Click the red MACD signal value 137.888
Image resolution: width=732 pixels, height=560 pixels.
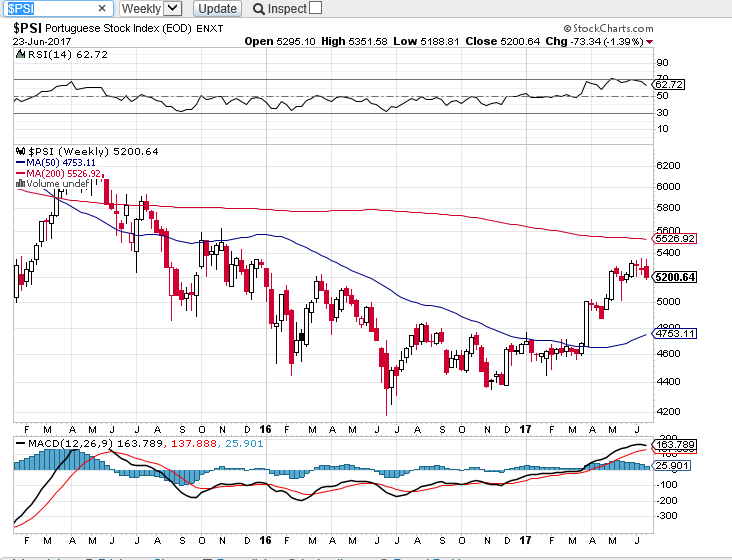pyautogui.click(x=194, y=443)
